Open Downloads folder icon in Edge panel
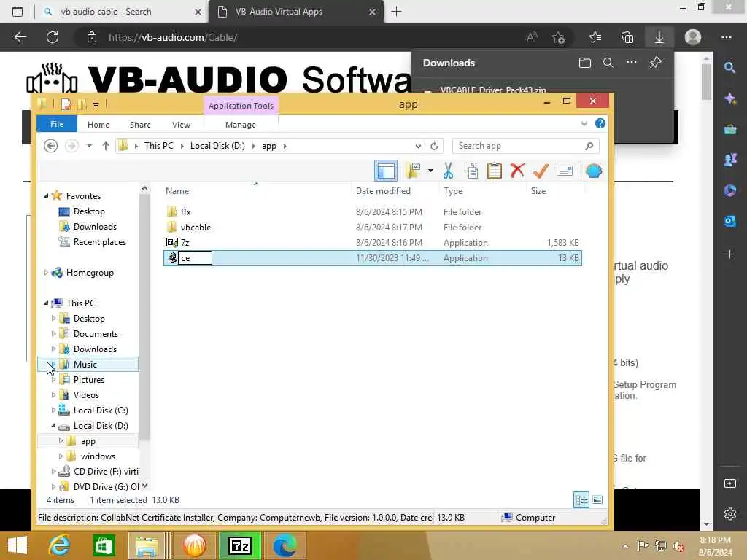This screenshot has height=560, width=747. coord(584,63)
